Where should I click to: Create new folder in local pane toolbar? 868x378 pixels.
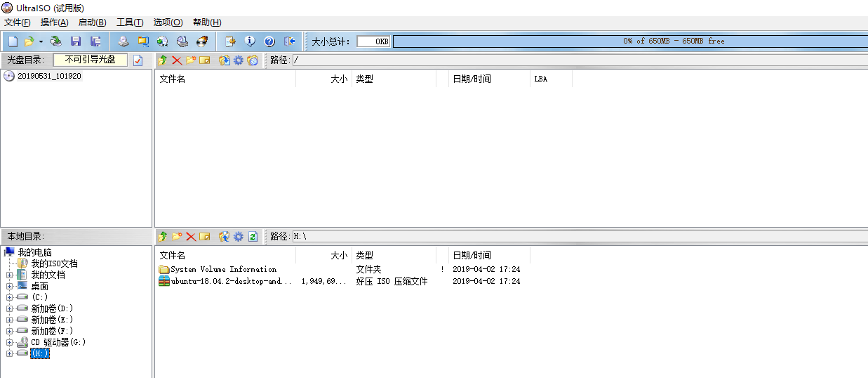(x=177, y=237)
